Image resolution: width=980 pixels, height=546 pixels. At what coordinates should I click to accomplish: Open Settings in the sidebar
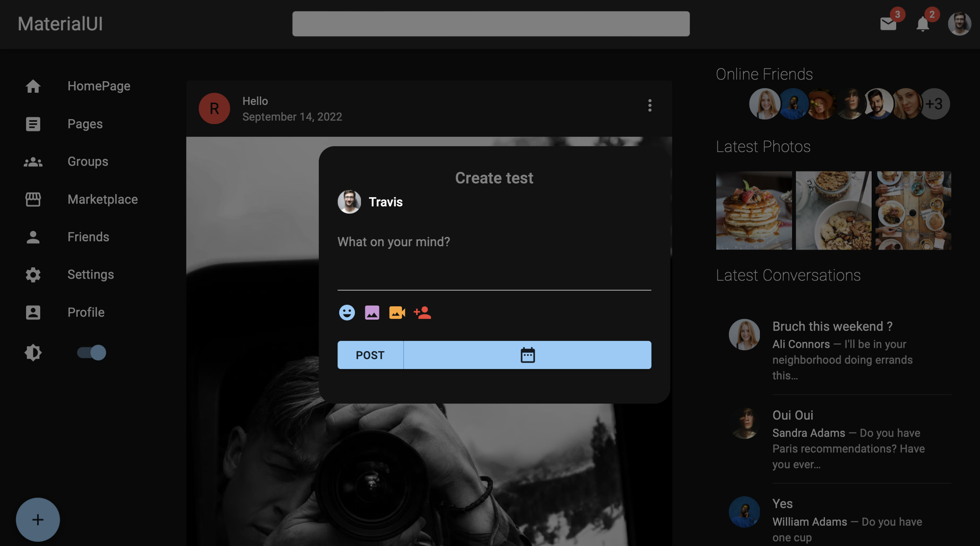pos(90,275)
